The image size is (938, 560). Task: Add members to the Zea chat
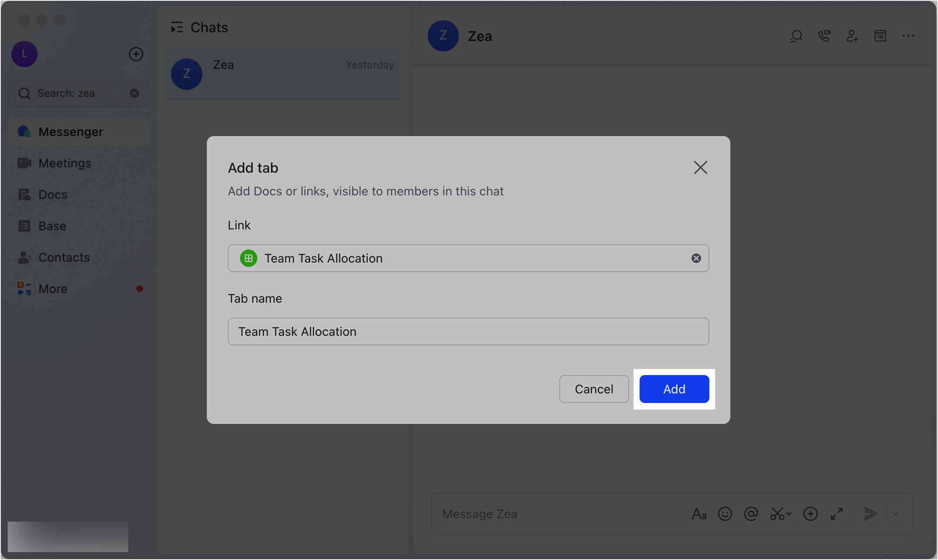point(852,36)
